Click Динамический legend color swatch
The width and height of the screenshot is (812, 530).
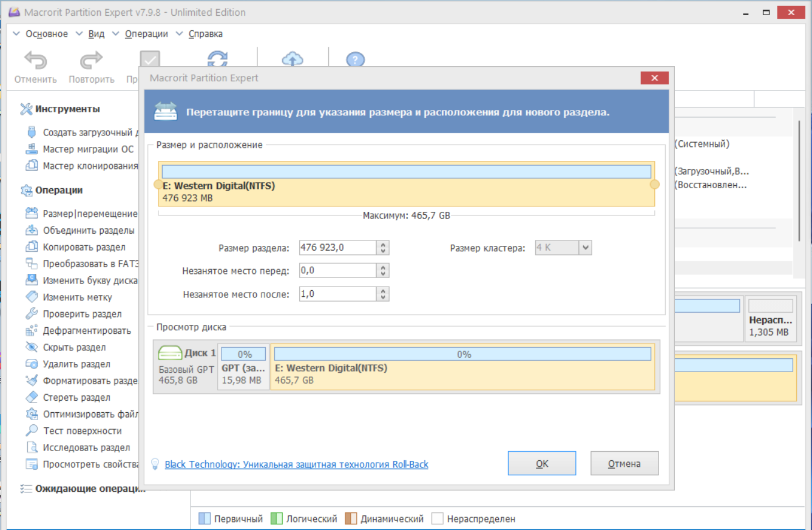point(351,519)
